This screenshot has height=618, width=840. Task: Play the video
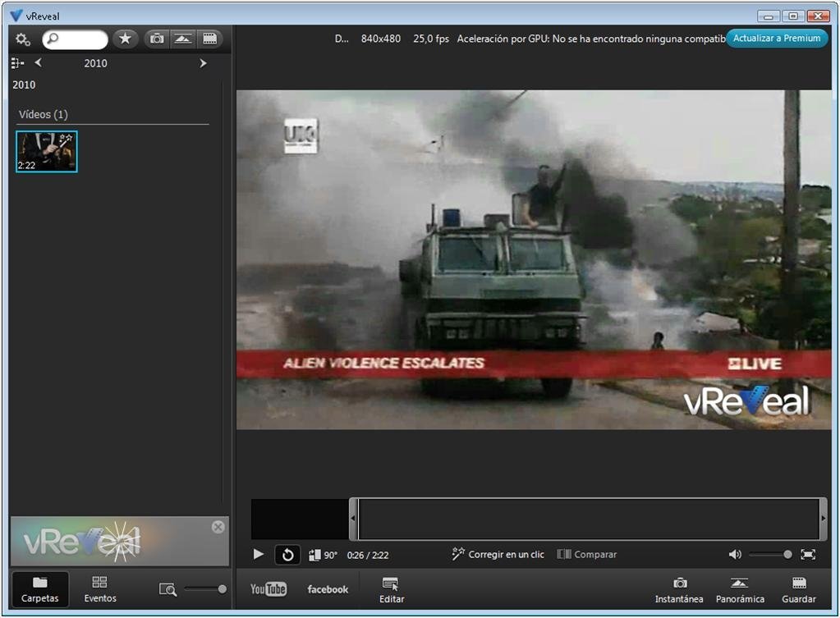click(258, 554)
